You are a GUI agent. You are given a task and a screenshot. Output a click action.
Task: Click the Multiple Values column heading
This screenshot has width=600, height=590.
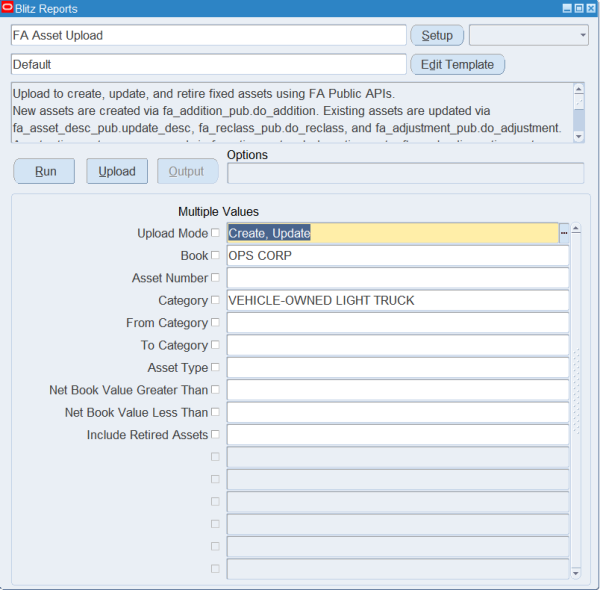click(x=218, y=212)
